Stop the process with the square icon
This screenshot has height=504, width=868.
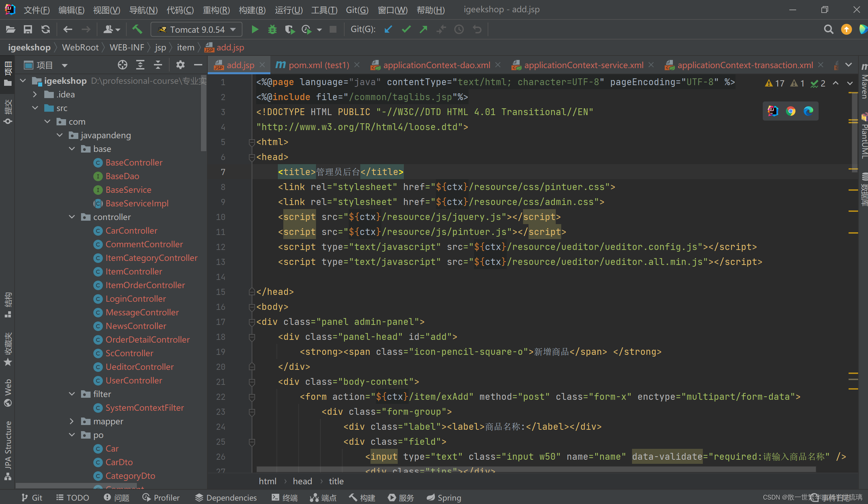point(333,30)
